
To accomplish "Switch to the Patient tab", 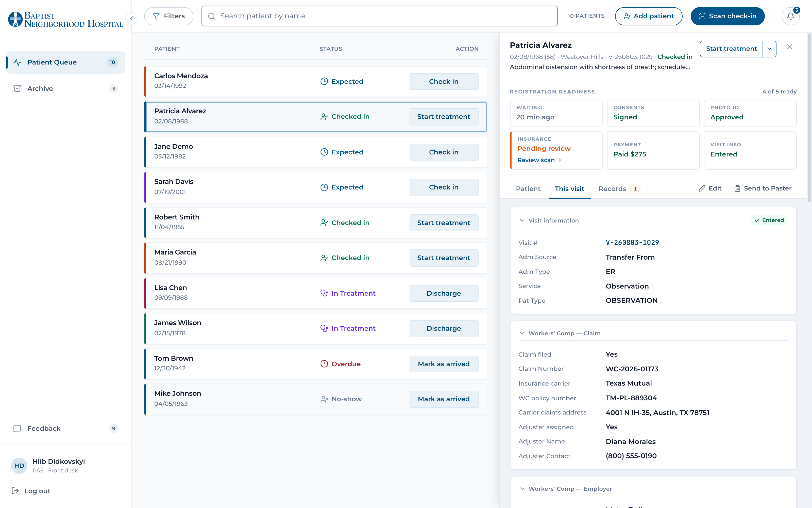I will (528, 188).
